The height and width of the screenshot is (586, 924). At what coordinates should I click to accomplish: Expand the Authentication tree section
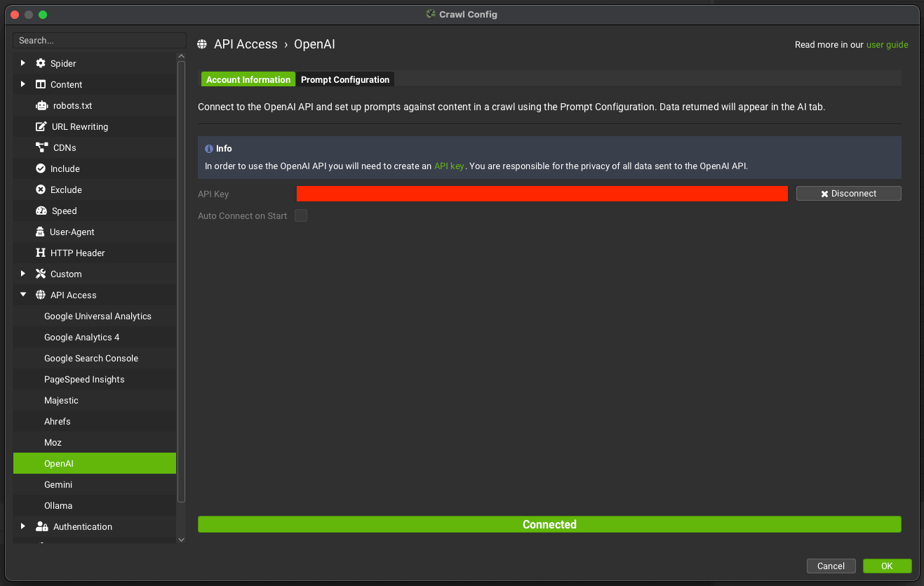coord(23,526)
